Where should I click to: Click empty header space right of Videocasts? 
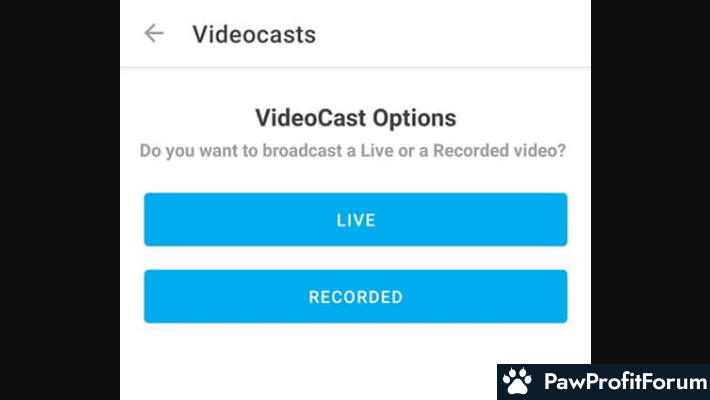pyautogui.click(x=453, y=34)
